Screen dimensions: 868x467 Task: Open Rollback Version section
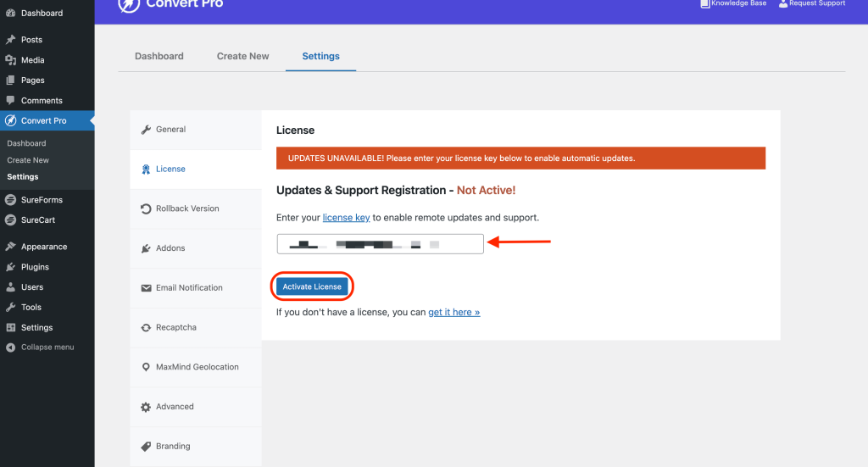[196, 208]
